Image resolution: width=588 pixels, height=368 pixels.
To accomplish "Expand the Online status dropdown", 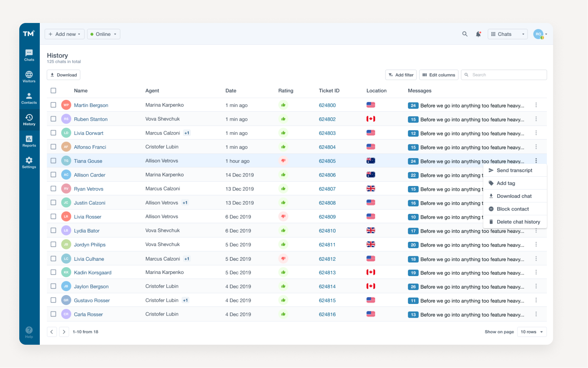I will (103, 34).
